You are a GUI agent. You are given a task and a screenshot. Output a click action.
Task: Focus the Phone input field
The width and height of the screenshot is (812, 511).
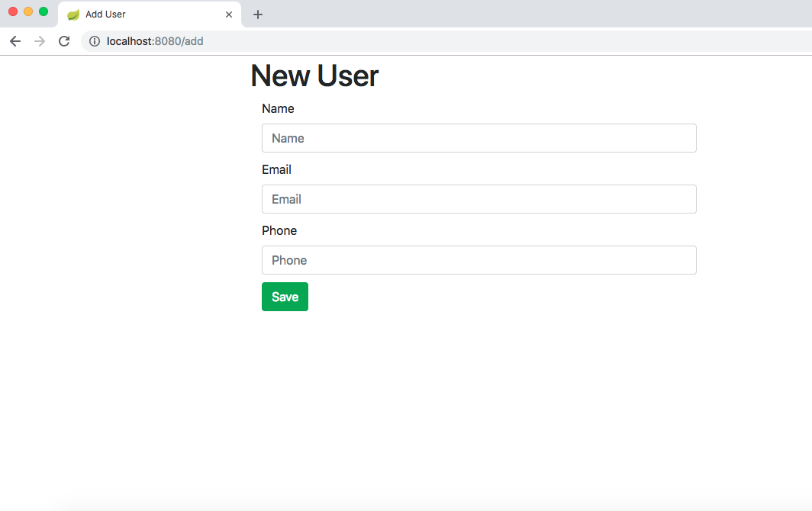(478, 260)
